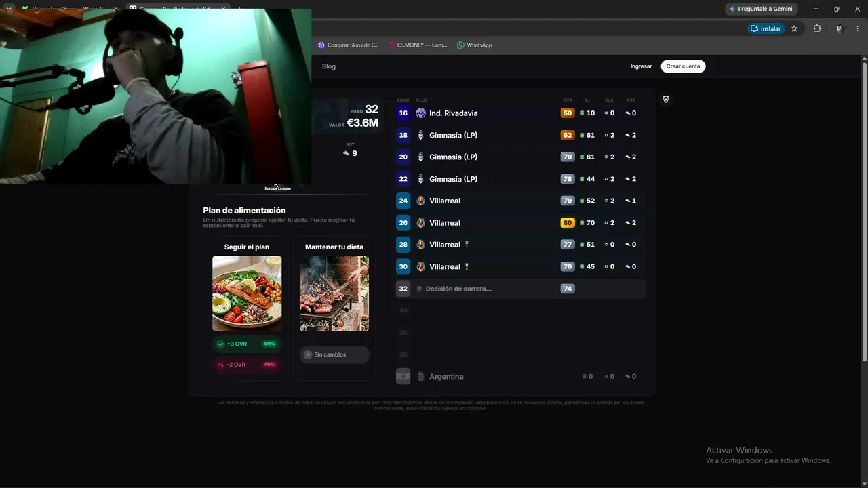The height and width of the screenshot is (488, 868).
Task: Click the Villarreal crest at age 26
Action: (421, 223)
